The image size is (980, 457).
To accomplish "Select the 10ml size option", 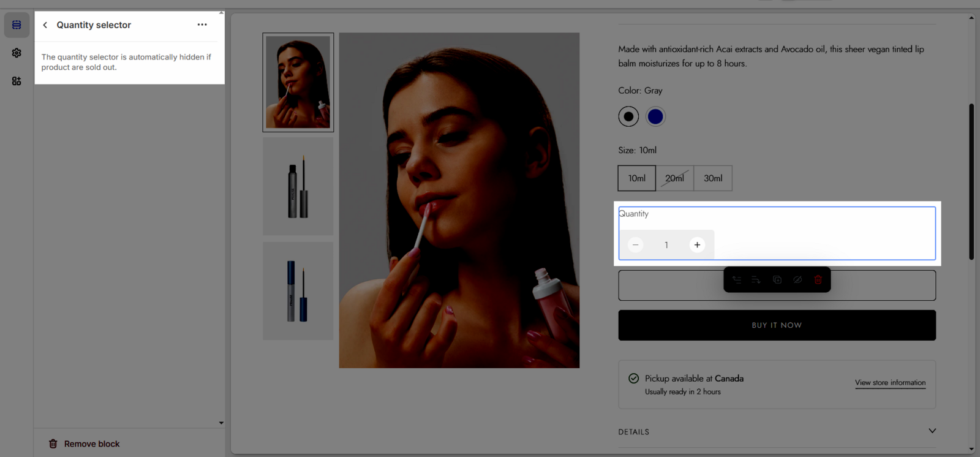I will click(636, 178).
